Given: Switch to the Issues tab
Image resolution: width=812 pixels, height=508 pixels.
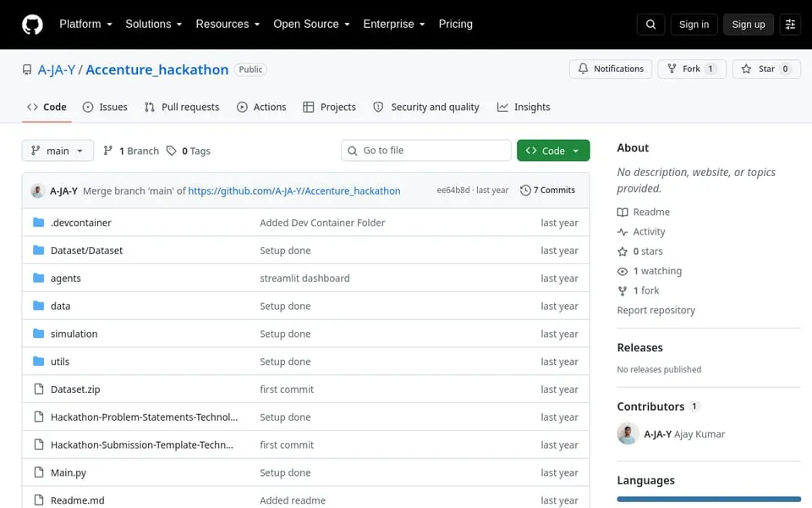Looking at the screenshot, I should pos(105,107).
